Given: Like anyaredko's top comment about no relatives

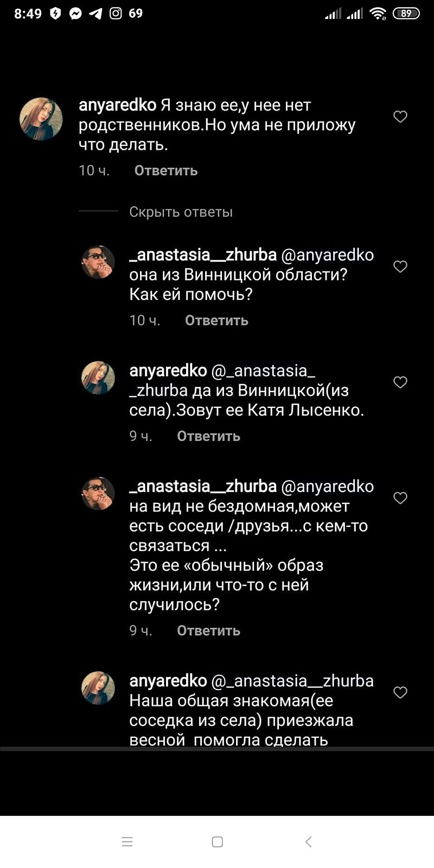Looking at the screenshot, I should pyautogui.click(x=400, y=117).
